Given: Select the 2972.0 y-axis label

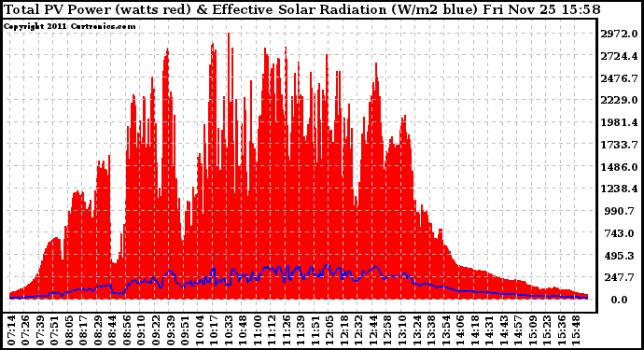Looking at the screenshot, I should pos(619,34).
